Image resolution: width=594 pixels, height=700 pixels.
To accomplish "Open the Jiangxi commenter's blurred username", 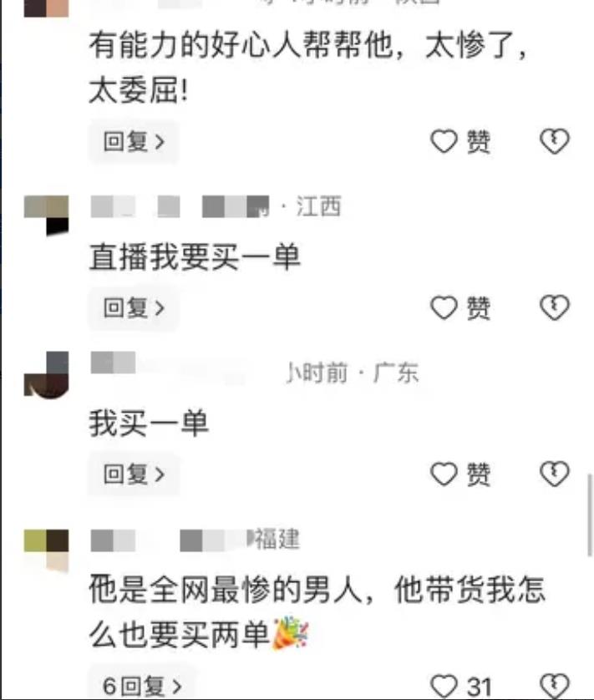I will tap(180, 206).
